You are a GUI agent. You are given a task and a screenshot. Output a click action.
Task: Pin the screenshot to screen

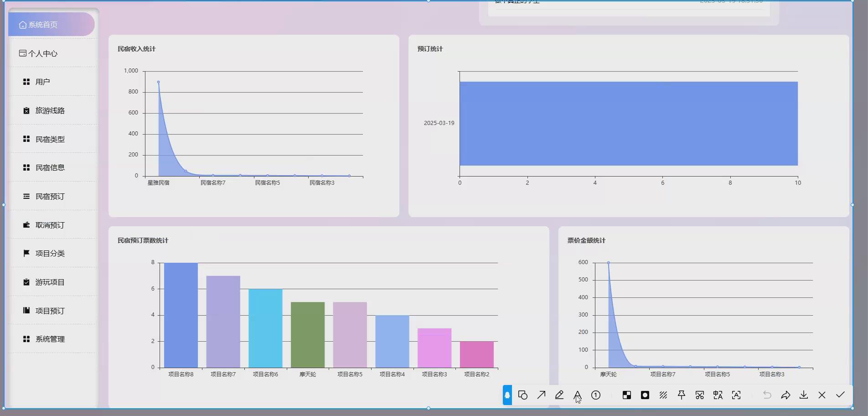(x=682, y=395)
